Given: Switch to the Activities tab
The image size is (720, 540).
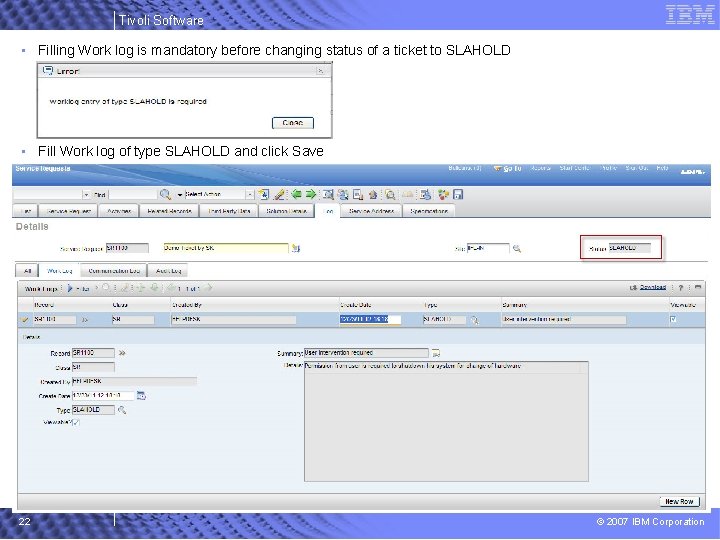Looking at the screenshot, I should click(x=119, y=211).
